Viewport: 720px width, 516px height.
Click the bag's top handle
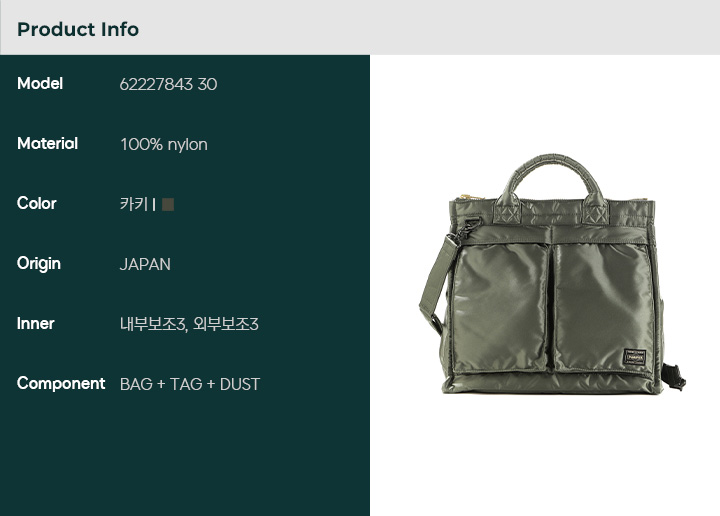pos(551,178)
